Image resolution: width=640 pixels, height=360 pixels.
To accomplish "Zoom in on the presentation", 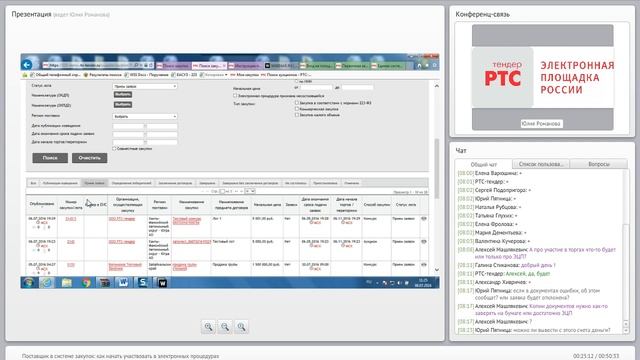I will tap(208, 327).
